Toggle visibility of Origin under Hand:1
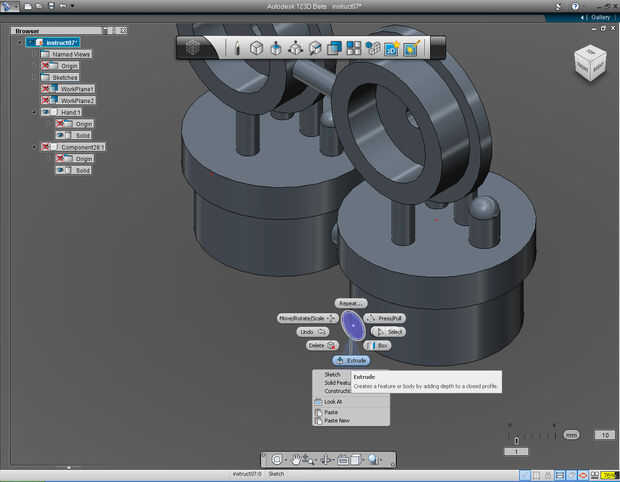The image size is (620, 482). tap(60, 124)
